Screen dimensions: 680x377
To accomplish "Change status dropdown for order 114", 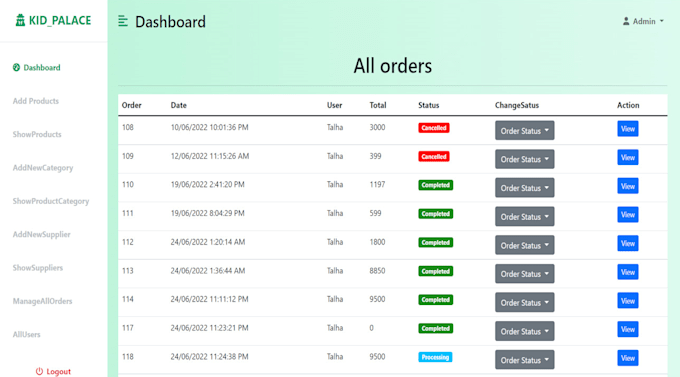I will point(524,302).
